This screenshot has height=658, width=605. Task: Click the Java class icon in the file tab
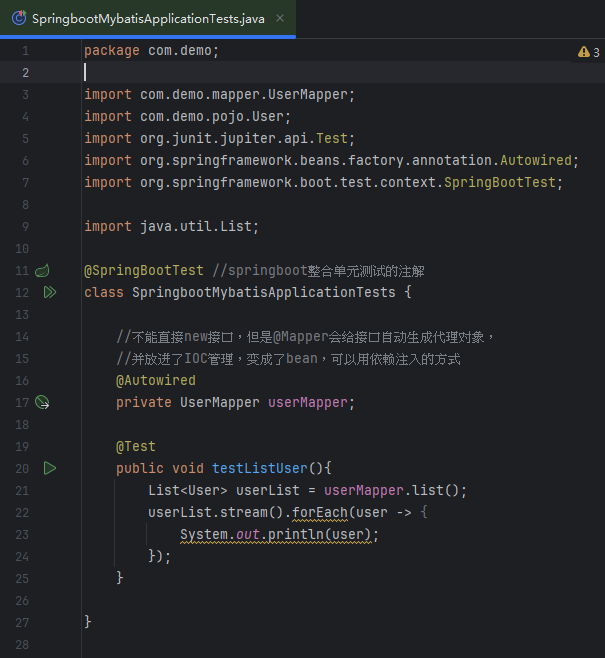[19, 18]
